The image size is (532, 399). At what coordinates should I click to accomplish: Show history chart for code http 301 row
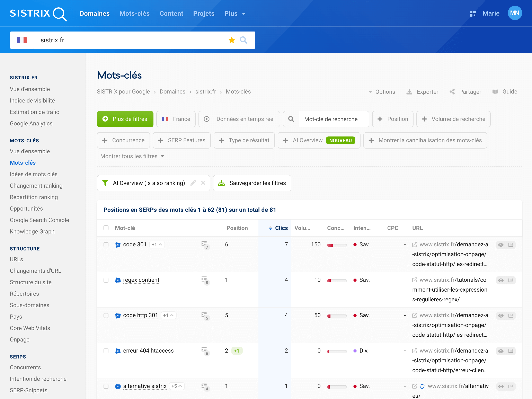pyautogui.click(x=511, y=315)
